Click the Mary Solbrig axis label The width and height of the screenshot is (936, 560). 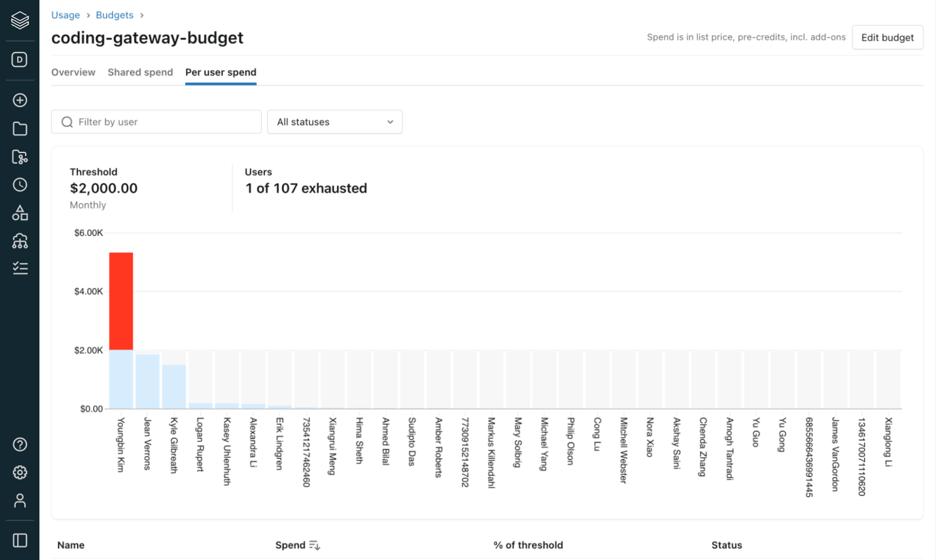tap(518, 442)
